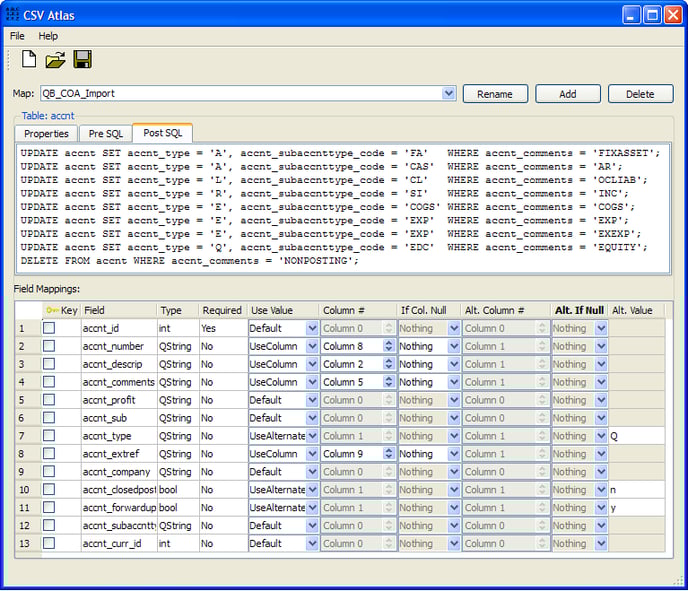The image size is (688, 591).
Task: Open the Help menu
Action: pos(48,36)
